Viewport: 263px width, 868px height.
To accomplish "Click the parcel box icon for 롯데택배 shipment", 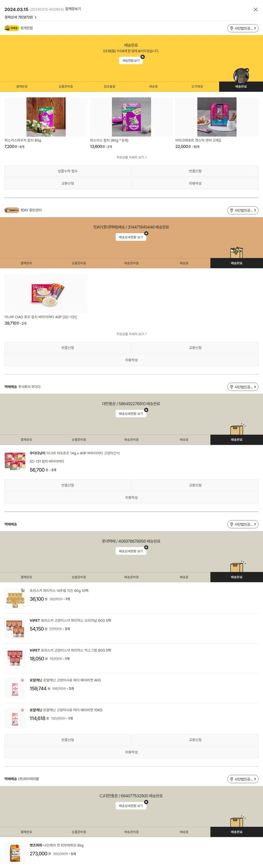I will (x=237, y=566).
